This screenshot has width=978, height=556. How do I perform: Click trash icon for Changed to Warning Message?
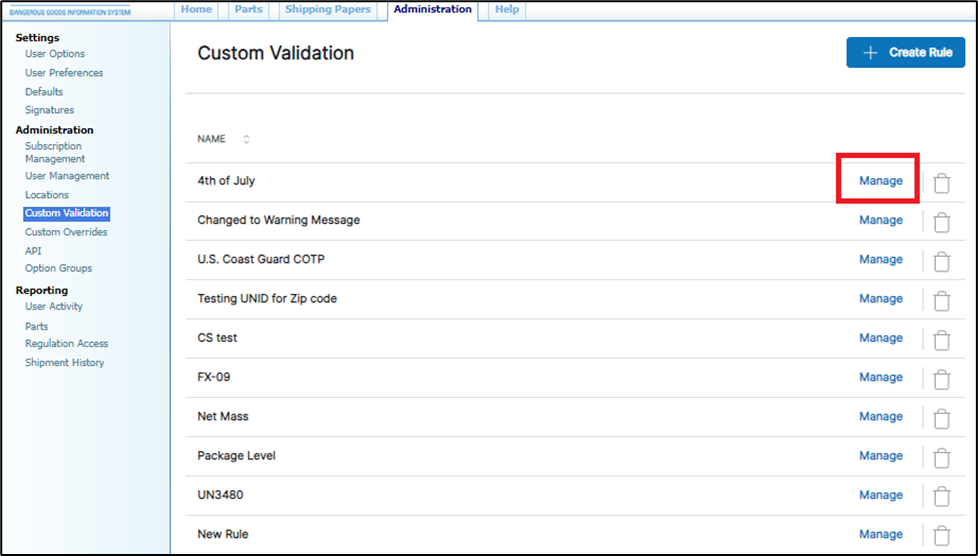[x=941, y=222]
